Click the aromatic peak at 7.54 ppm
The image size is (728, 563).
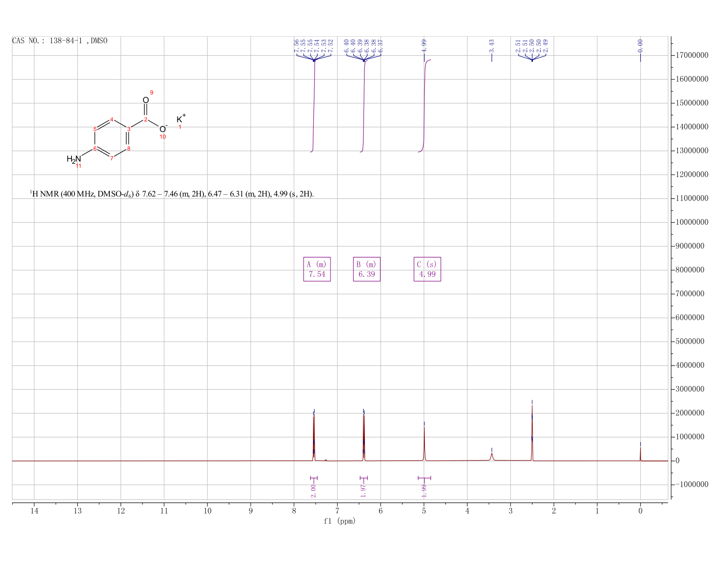coord(314,437)
